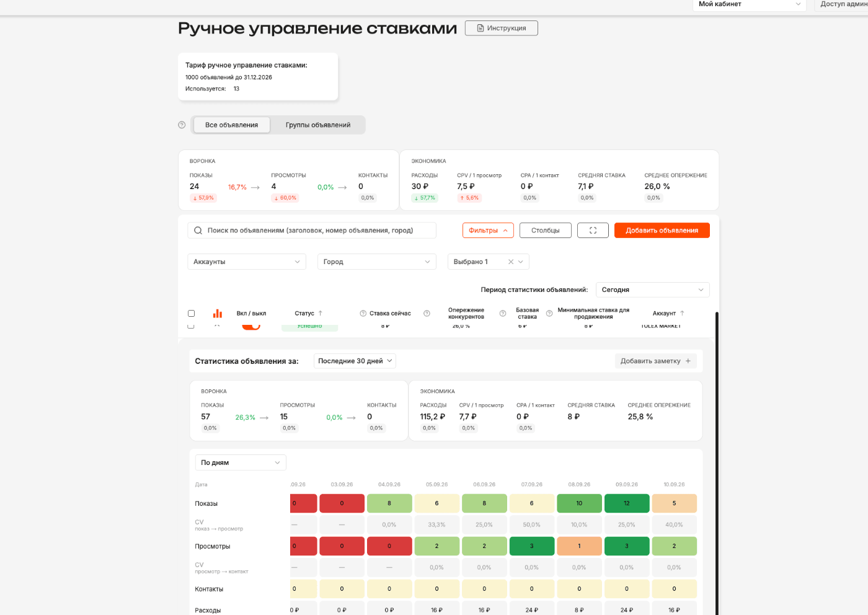Sort by 'Аккаунт' using its arrow icon
Screen dimensions: 868x615
coord(682,314)
